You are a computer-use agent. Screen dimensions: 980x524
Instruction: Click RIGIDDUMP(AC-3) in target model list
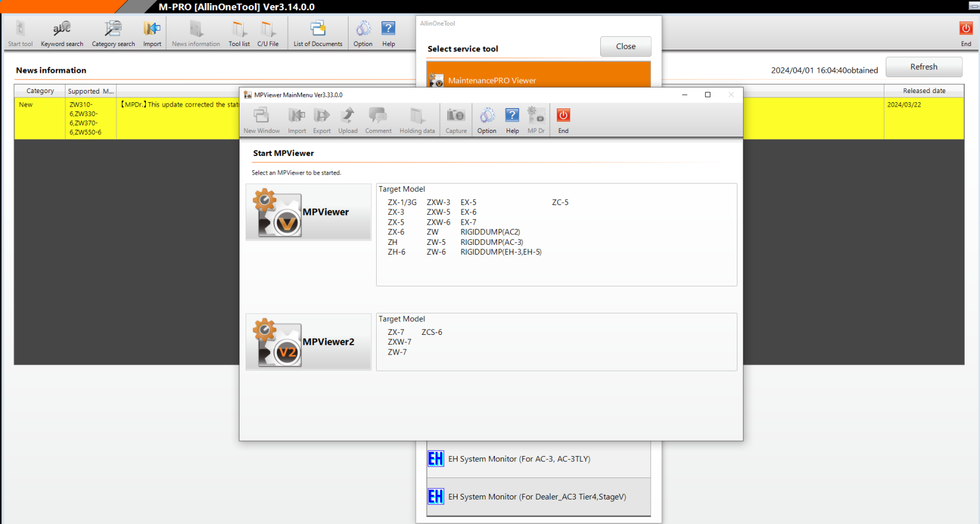pyautogui.click(x=492, y=242)
